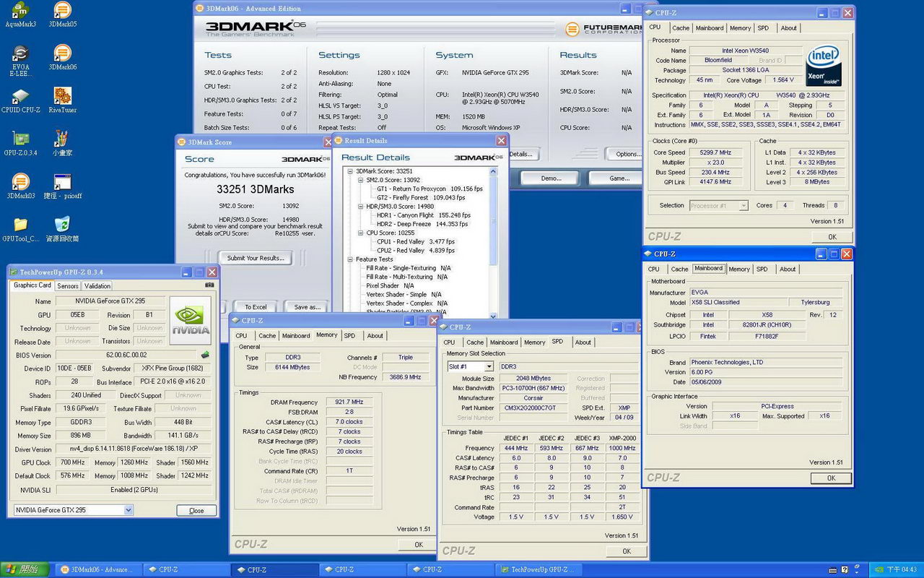924x578 pixels.
Task: Switch to TechPowerUp GPU-Z taskbar button
Action: pyautogui.click(x=539, y=569)
